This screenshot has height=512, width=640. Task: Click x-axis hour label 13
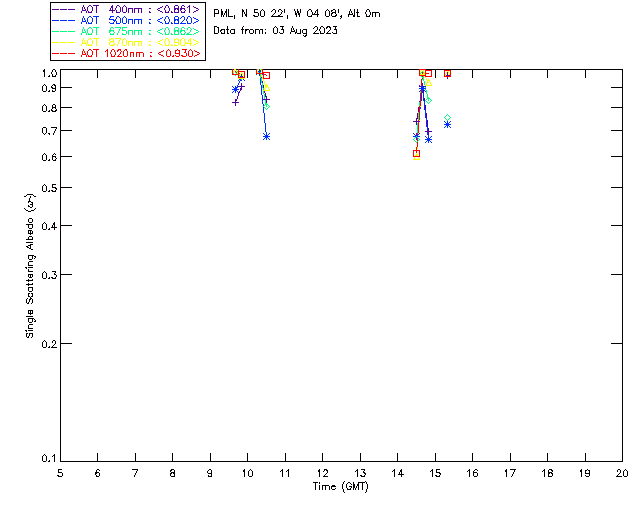tap(360, 473)
